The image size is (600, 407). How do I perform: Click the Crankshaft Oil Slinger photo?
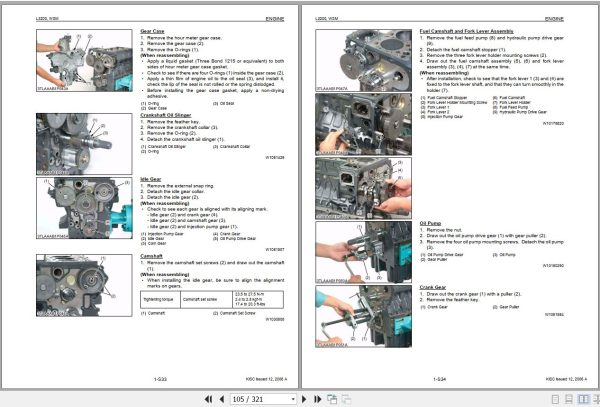tap(84, 144)
